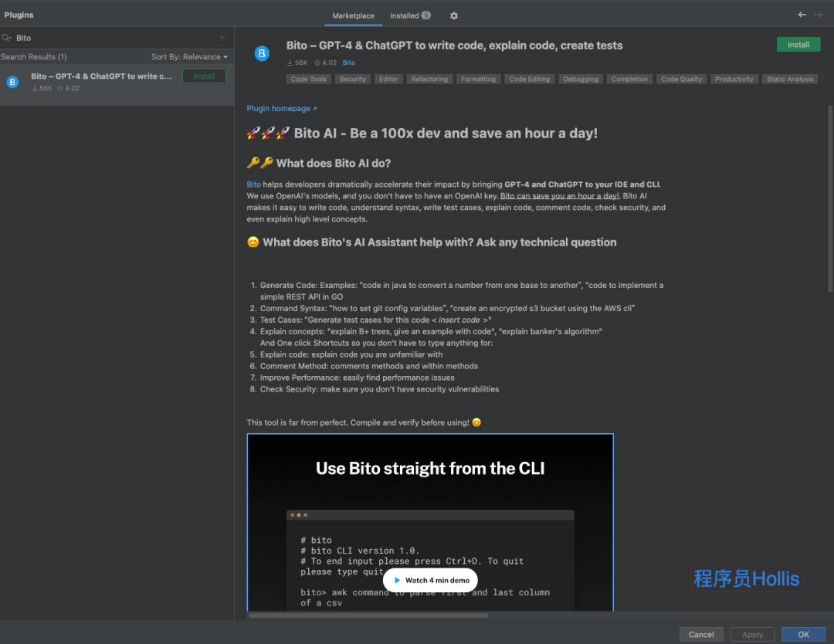Image resolution: width=834 pixels, height=644 pixels.
Task: Click the vertical scrollbar of description
Action: (x=829, y=199)
